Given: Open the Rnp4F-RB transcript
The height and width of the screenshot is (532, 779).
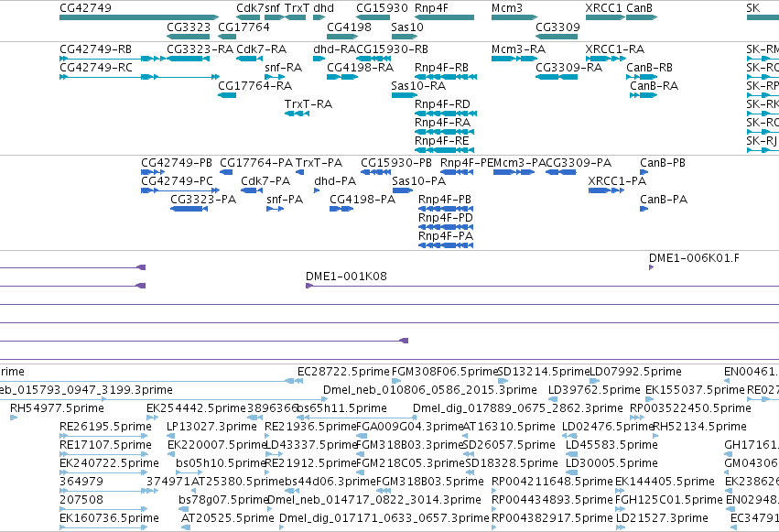Looking at the screenshot, I should pyautogui.click(x=446, y=77).
